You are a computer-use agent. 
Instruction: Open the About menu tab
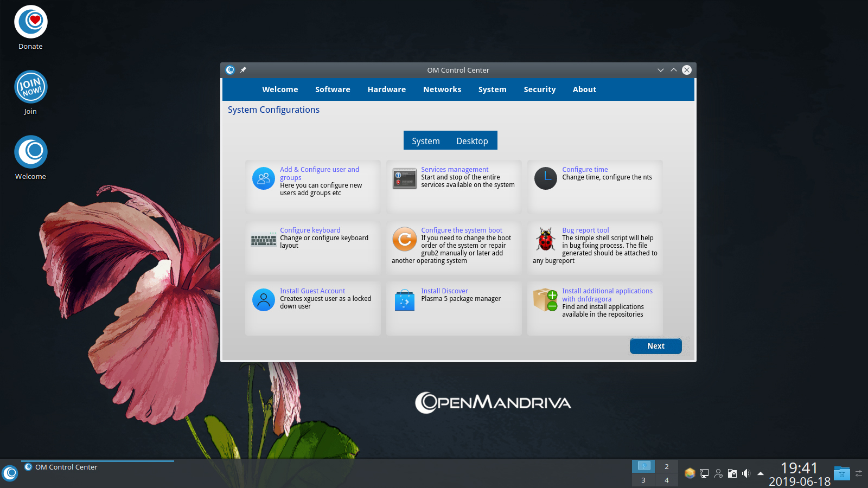[x=584, y=89]
